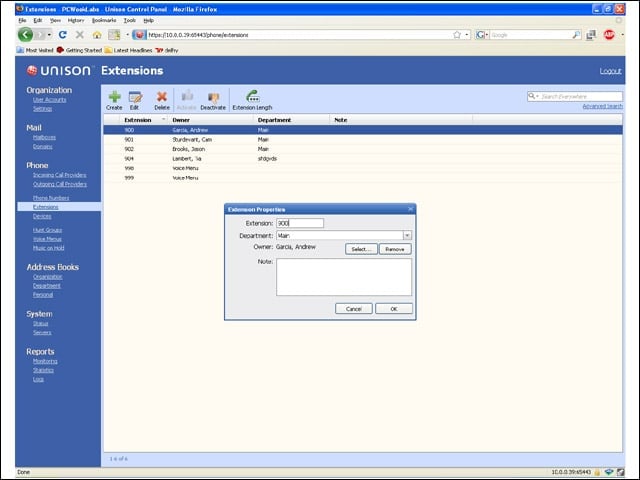Image resolution: width=640 pixels, height=480 pixels.
Task: Click the red Delete X icon
Action: tap(162, 97)
